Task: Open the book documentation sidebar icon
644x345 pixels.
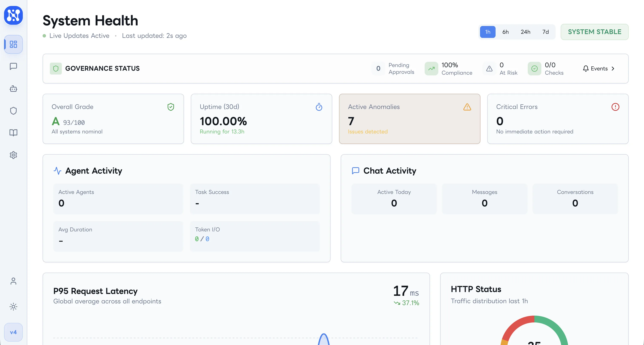Action: (x=13, y=132)
